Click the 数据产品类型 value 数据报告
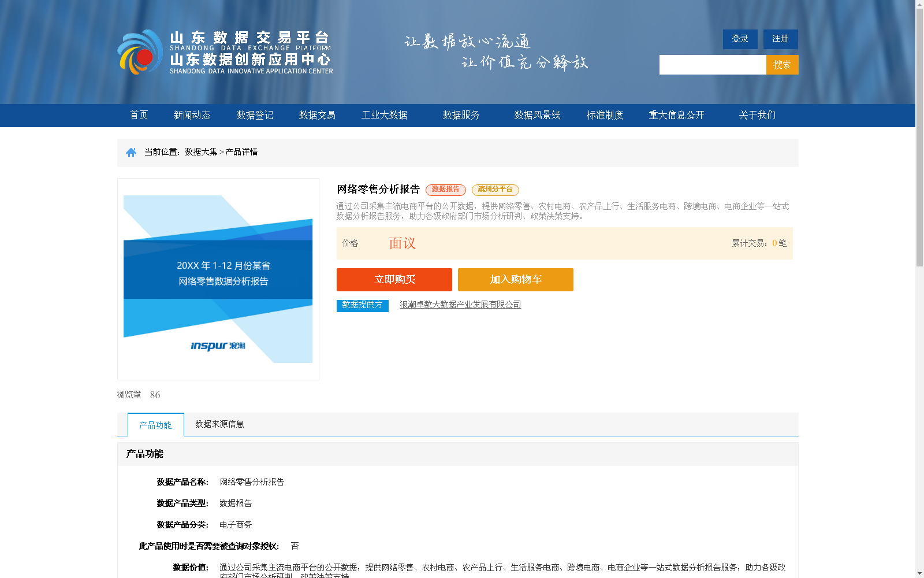The image size is (924, 578). [236, 503]
